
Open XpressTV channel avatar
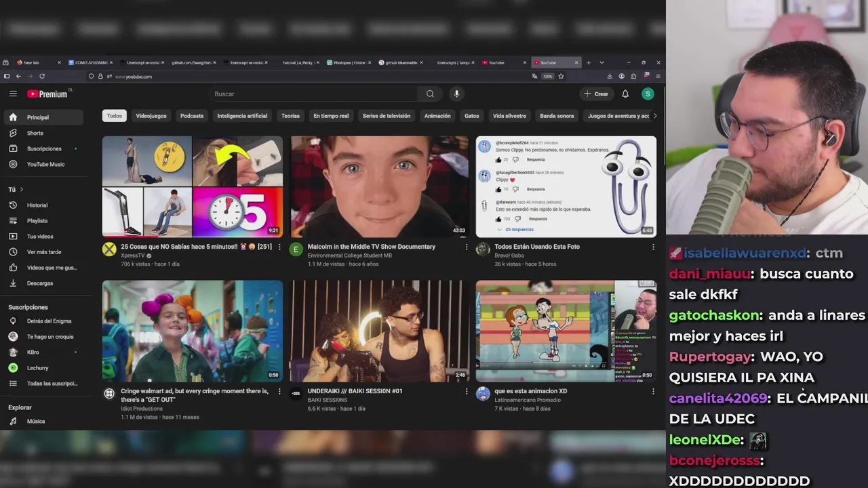(109, 249)
